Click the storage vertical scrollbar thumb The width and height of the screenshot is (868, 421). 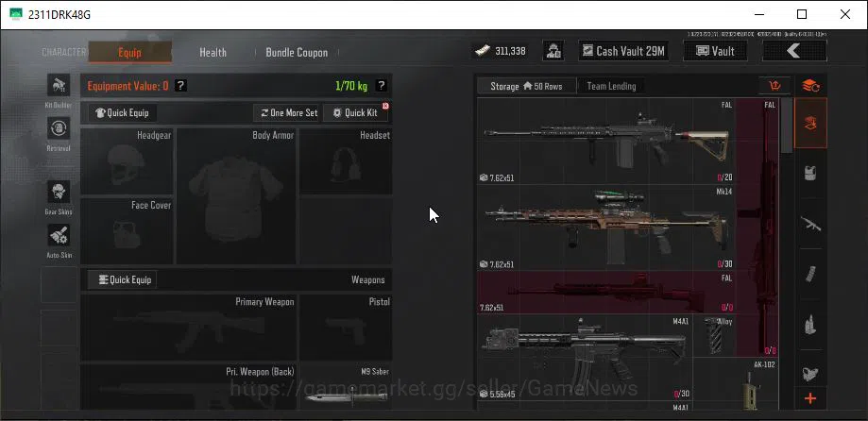coord(786,126)
